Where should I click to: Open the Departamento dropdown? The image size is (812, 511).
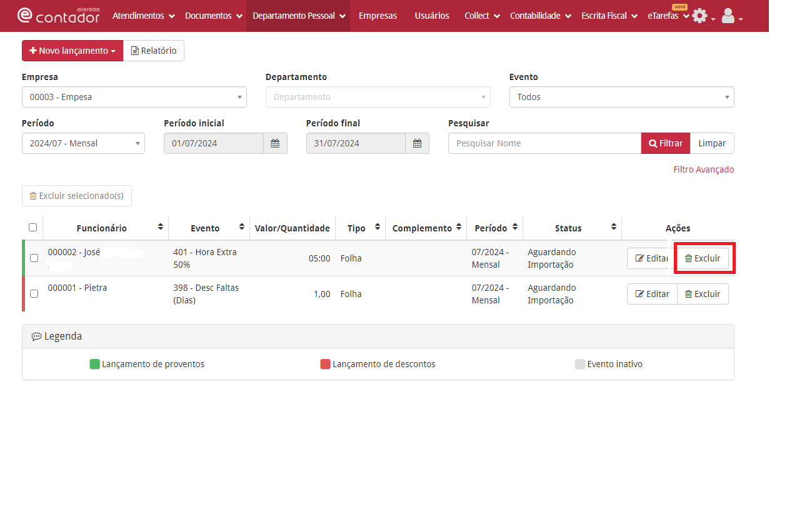pos(378,97)
